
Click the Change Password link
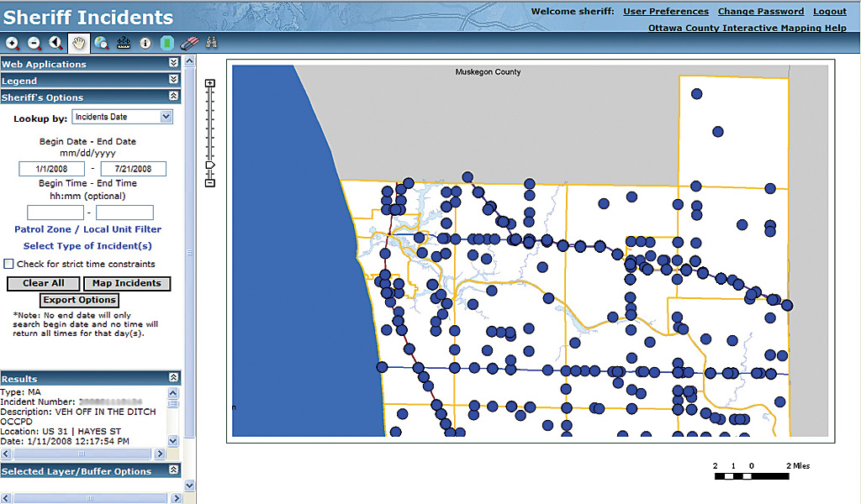coord(760,12)
